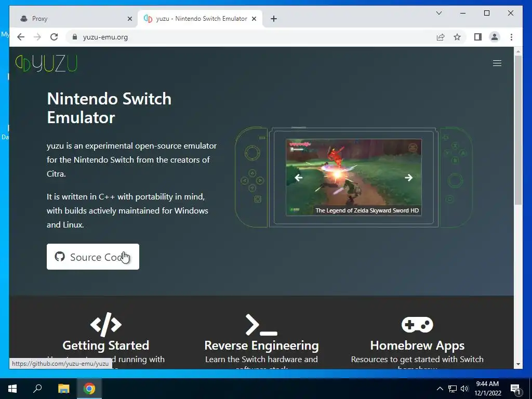Screen dimensions: 532x399
Task: Select the yuzu - Nintendo Switch Emulator tab
Action: [x=200, y=19]
